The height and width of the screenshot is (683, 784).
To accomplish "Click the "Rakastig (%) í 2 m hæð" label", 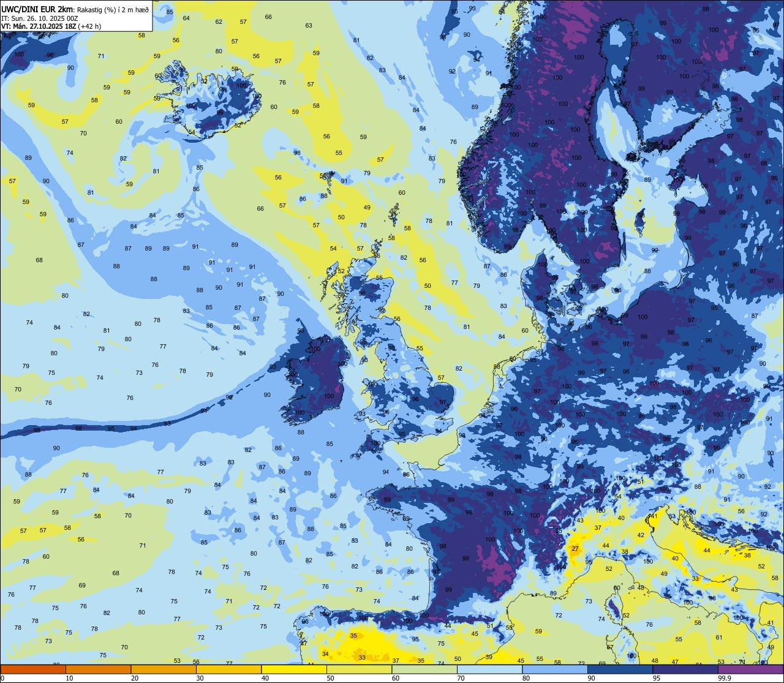I will coord(113,9).
